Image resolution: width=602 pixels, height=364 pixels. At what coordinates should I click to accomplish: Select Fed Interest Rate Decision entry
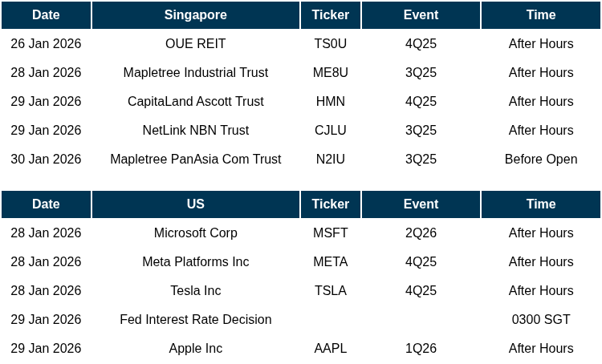pos(195,320)
